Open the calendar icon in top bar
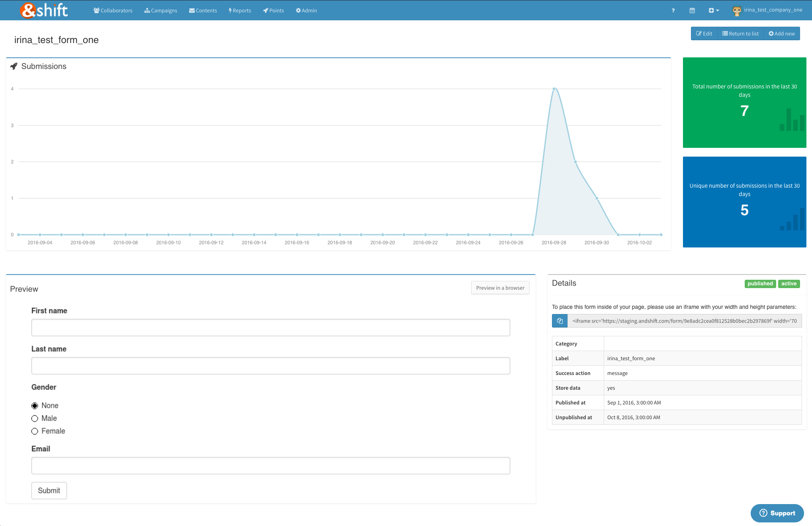 pyautogui.click(x=692, y=10)
